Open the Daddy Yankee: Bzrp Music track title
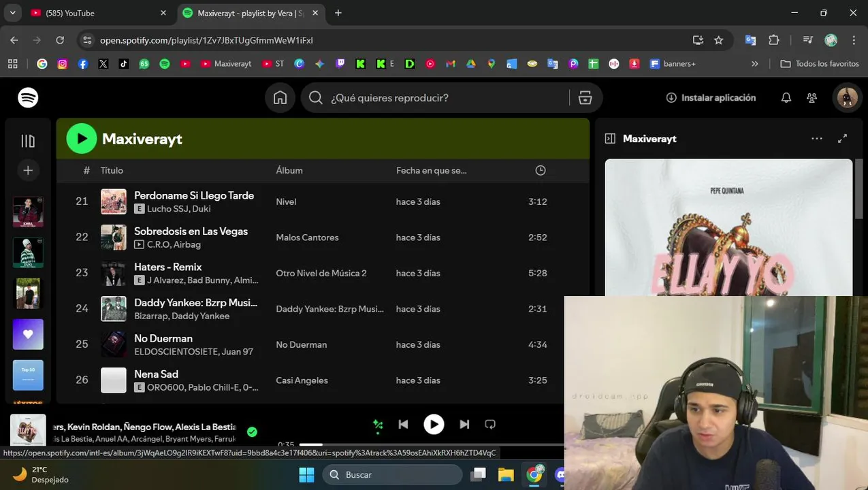Screen dimensions: 868x490 pyautogui.click(x=195, y=303)
